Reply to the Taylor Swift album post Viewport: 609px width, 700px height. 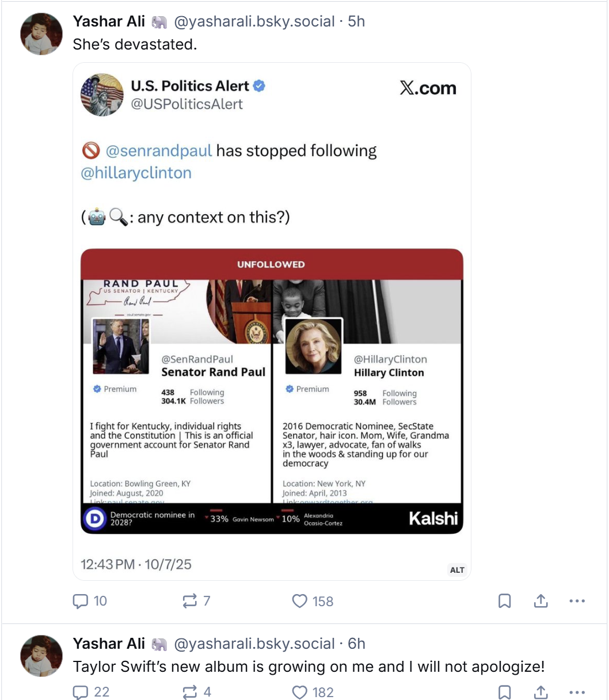click(x=80, y=692)
